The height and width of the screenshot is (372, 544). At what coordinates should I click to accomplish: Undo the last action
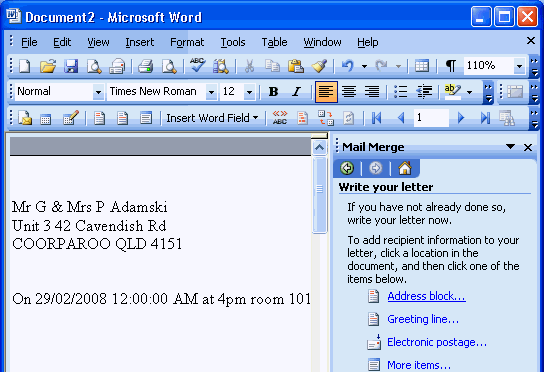[x=348, y=66]
